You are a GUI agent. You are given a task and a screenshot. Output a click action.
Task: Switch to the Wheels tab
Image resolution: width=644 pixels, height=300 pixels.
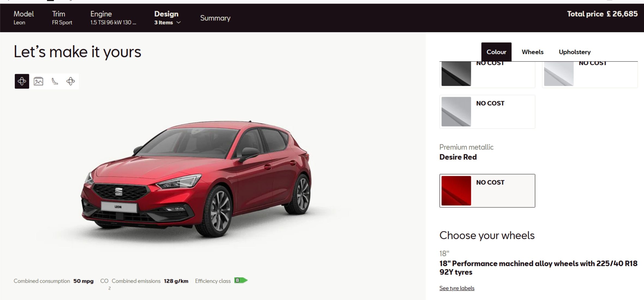(532, 52)
